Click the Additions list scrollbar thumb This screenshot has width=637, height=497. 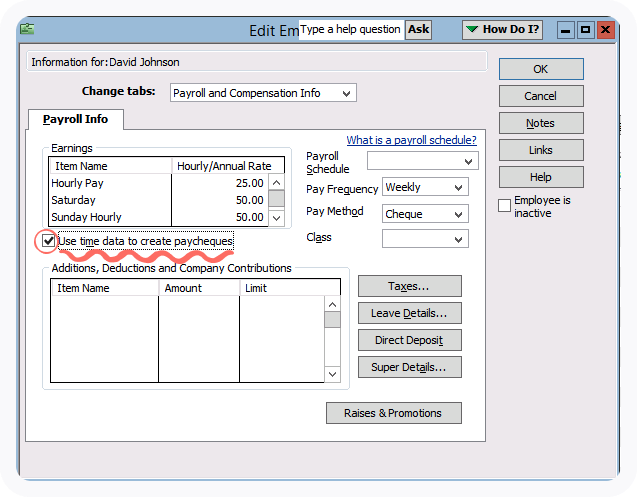(332, 319)
